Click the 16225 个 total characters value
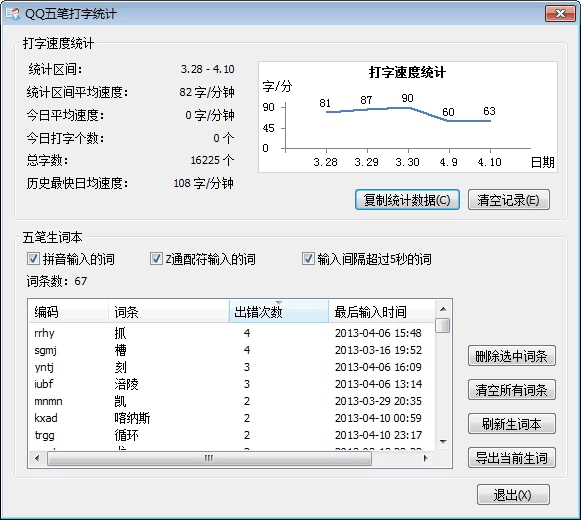 [212, 160]
